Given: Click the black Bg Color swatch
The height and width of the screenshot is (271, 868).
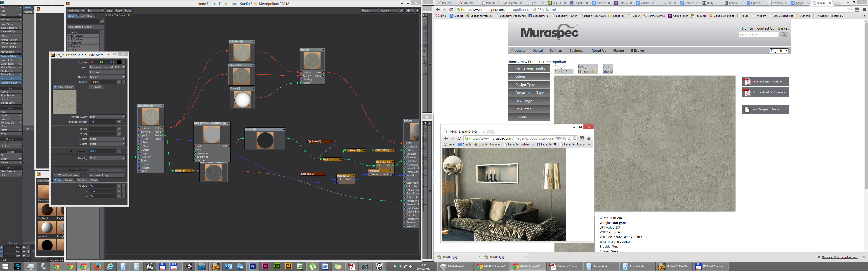Looking at the screenshot, I should pyautogui.click(x=119, y=62).
